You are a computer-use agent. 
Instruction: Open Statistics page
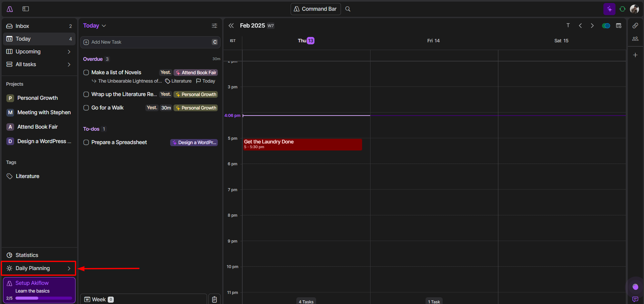point(39,255)
